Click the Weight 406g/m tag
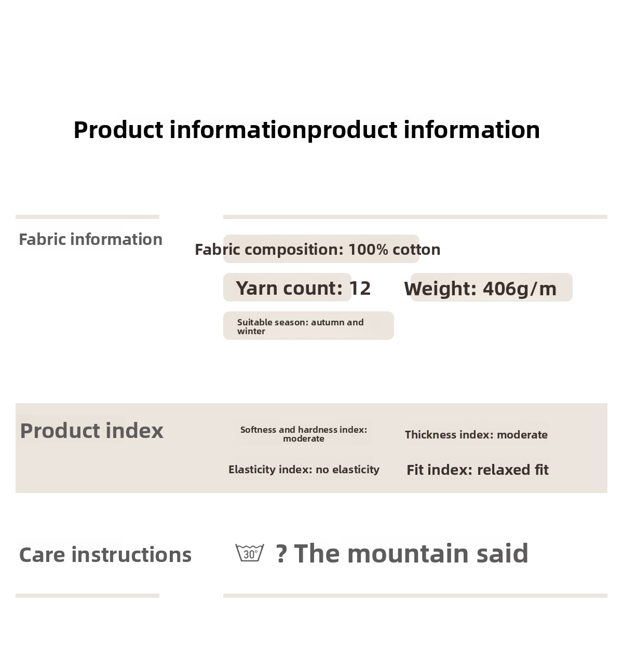The width and height of the screenshot is (623, 672). pos(480,289)
